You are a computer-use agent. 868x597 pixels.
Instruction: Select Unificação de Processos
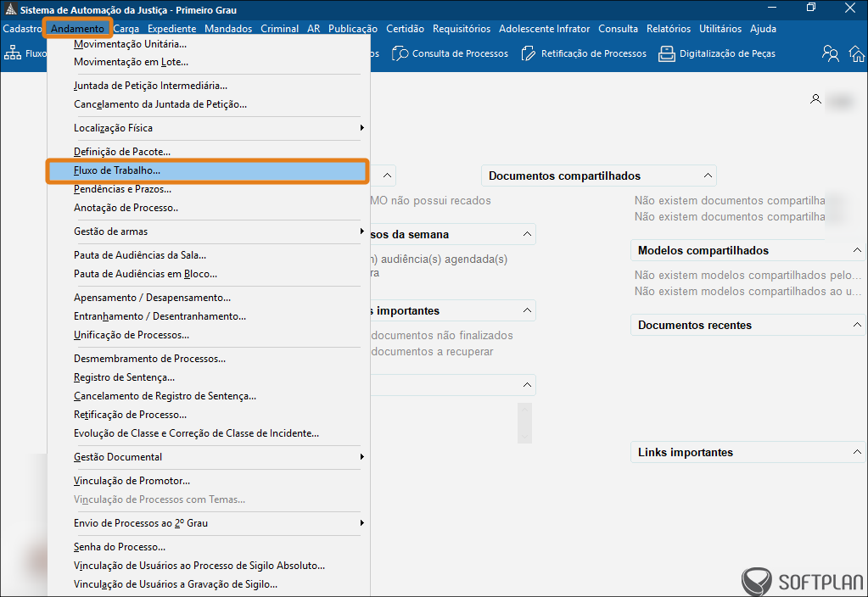coord(208,335)
